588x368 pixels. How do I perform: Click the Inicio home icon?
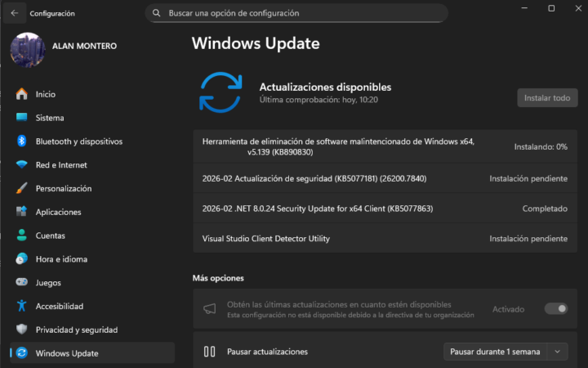tap(22, 94)
